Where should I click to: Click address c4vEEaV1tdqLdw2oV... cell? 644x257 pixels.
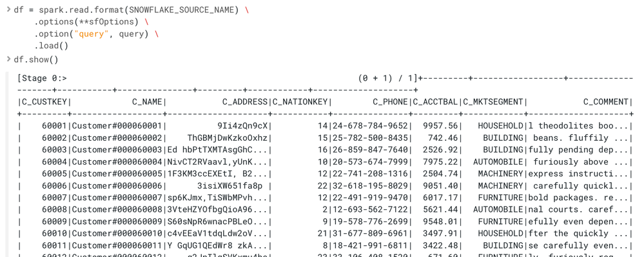pyautogui.click(x=218, y=234)
